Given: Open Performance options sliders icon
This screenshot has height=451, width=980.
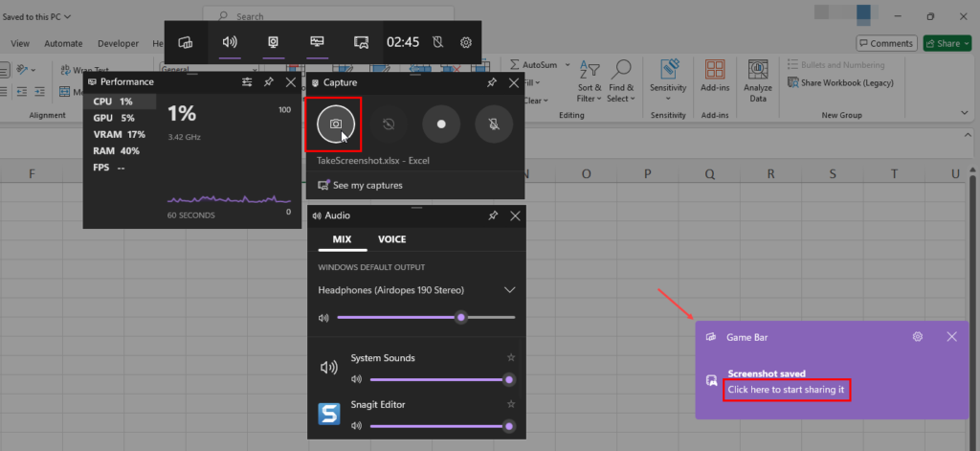Looking at the screenshot, I should point(247,82).
